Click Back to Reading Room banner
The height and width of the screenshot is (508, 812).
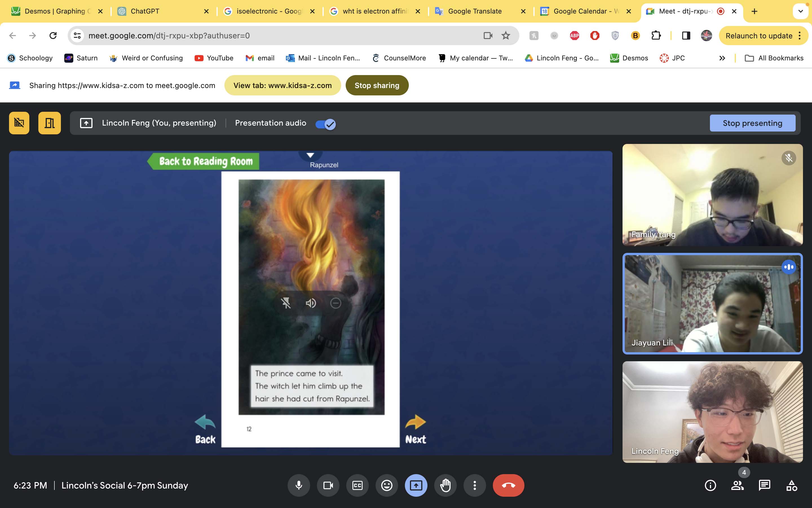[x=203, y=161]
